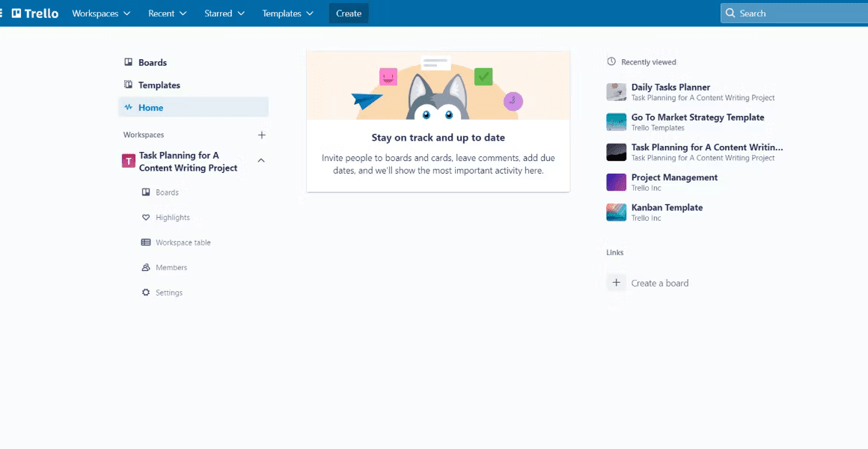
Task: Click the Boards icon in the top sidebar
Action: pos(129,63)
